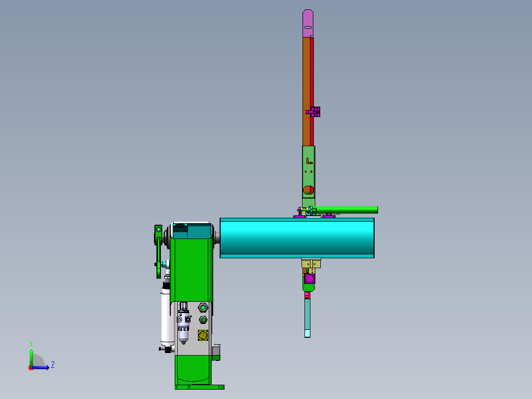
Task: Select the green base plate at the bottom
Action: coord(199,387)
